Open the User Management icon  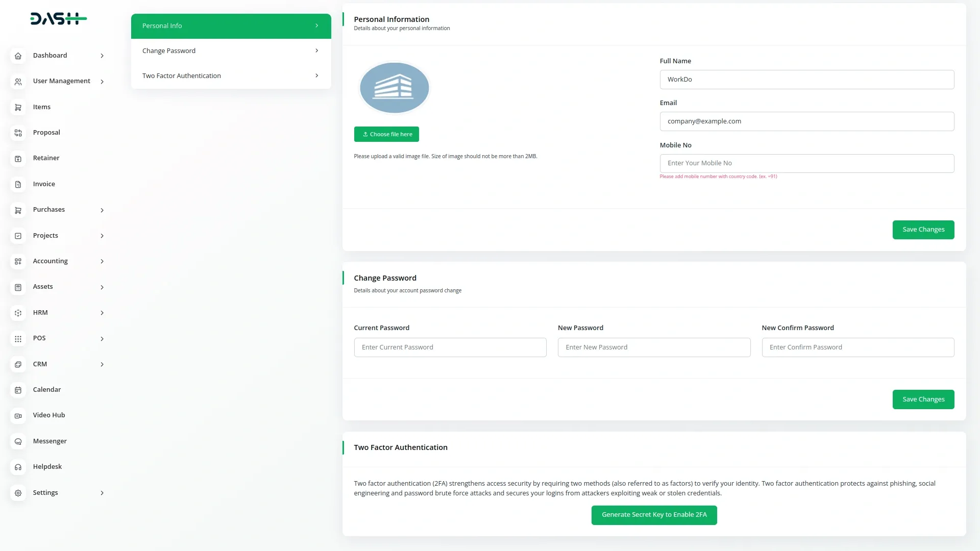pyautogui.click(x=18, y=81)
